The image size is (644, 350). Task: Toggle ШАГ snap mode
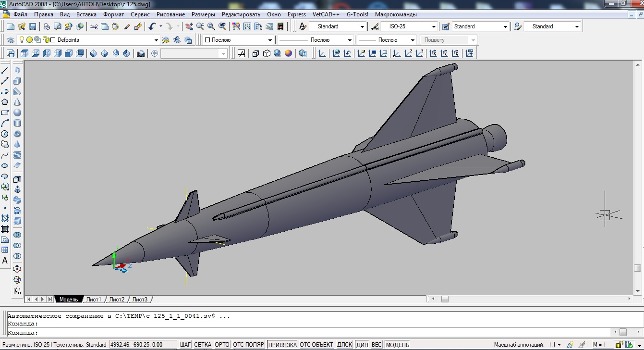[x=185, y=345]
